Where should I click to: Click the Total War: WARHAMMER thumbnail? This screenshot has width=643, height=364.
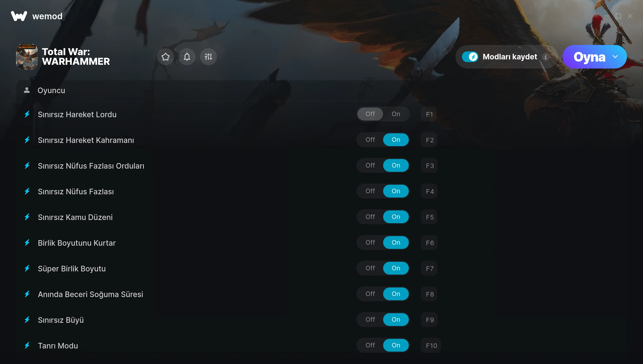(27, 57)
